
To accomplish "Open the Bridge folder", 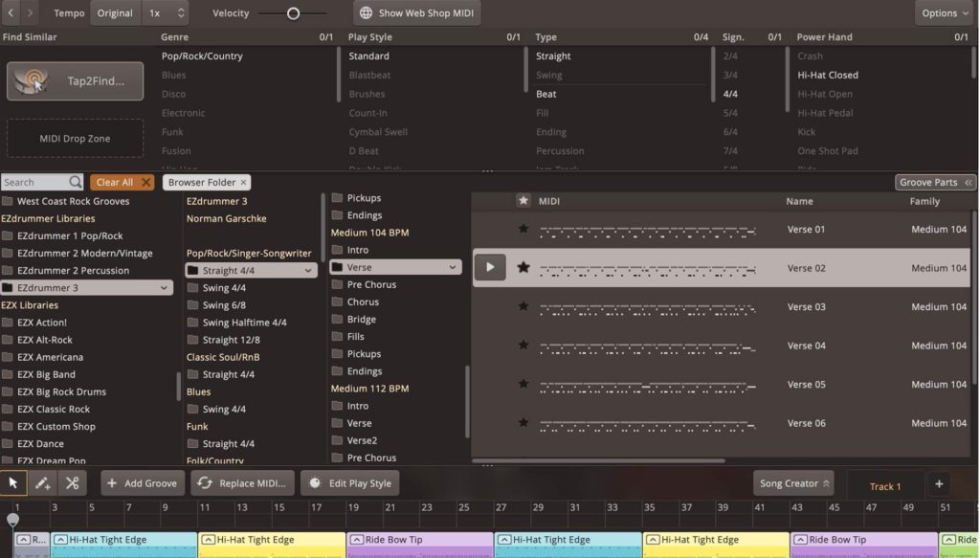I will (361, 319).
